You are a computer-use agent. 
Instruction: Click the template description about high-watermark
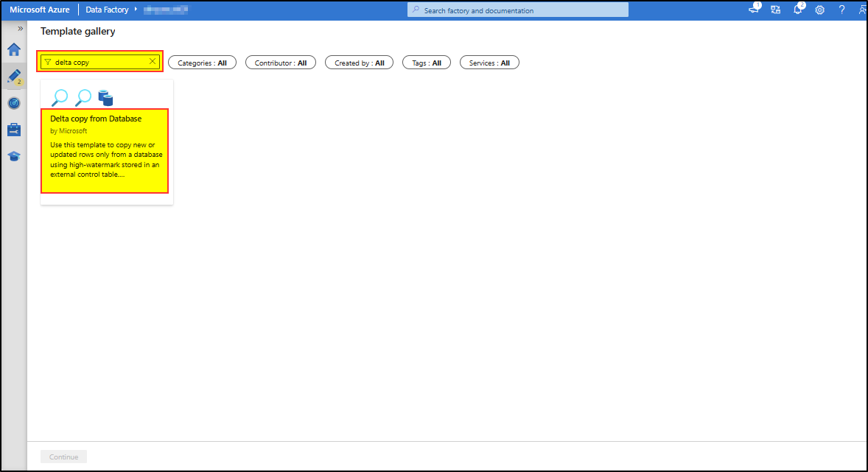click(106, 159)
